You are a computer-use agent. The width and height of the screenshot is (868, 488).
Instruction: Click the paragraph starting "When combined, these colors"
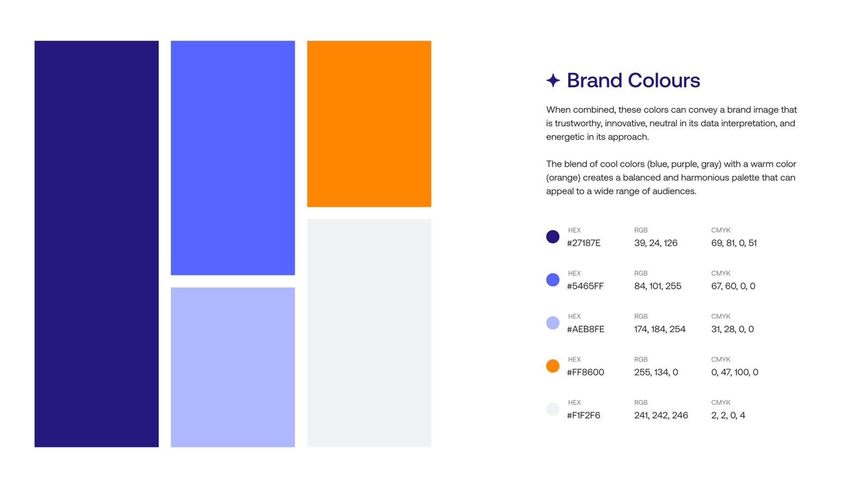click(671, 123)
